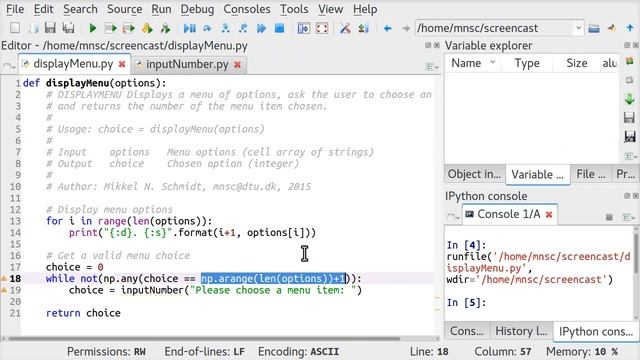Click the Size column header
This screenshot has height=360, width=640.
point(577,63)
